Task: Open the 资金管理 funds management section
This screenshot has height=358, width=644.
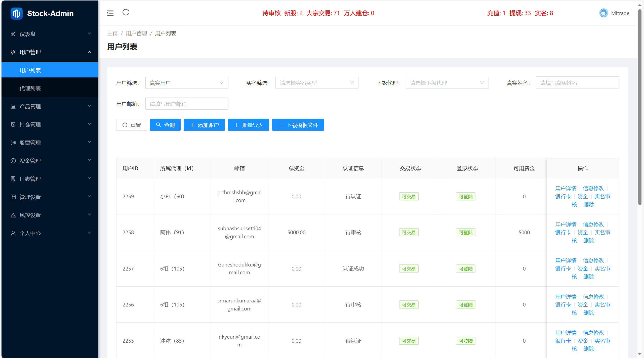Action: pyautogui.click(x=30, y=161)
